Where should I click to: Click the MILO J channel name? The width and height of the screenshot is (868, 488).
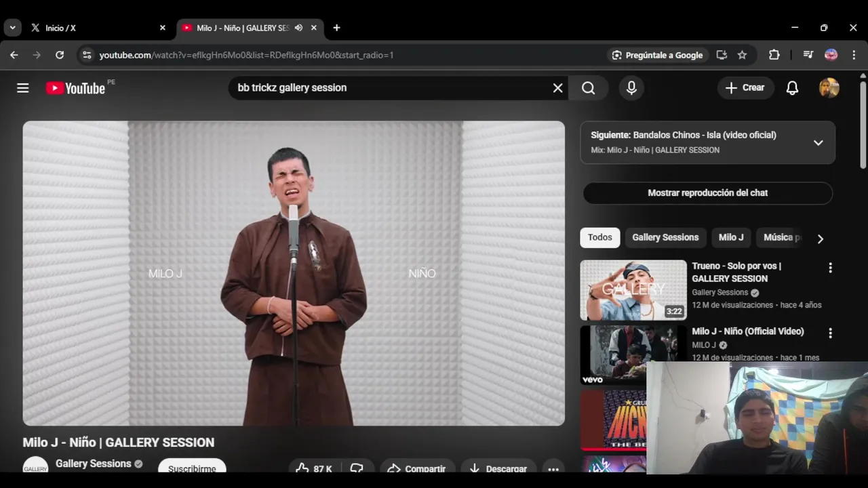[703, 345]
